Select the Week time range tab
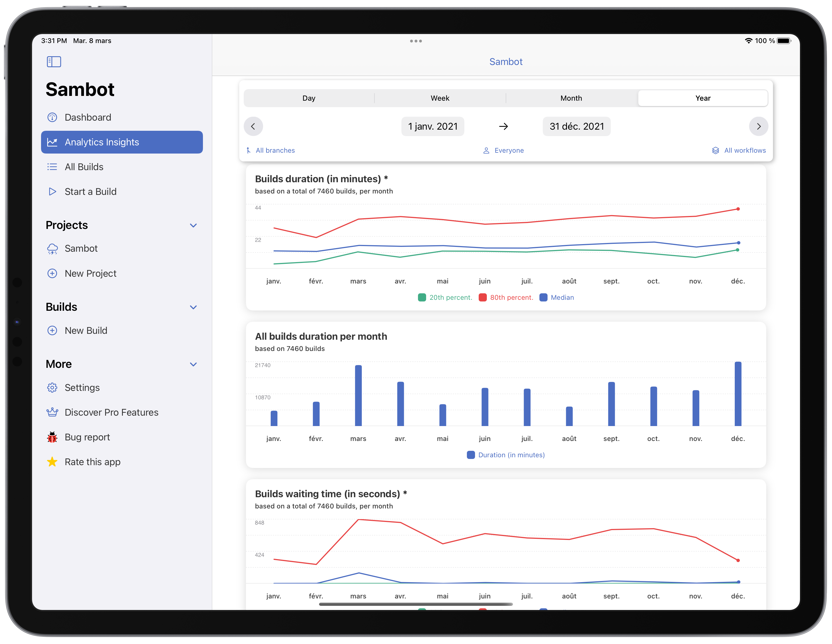832x644 pixels. (440, 98)
